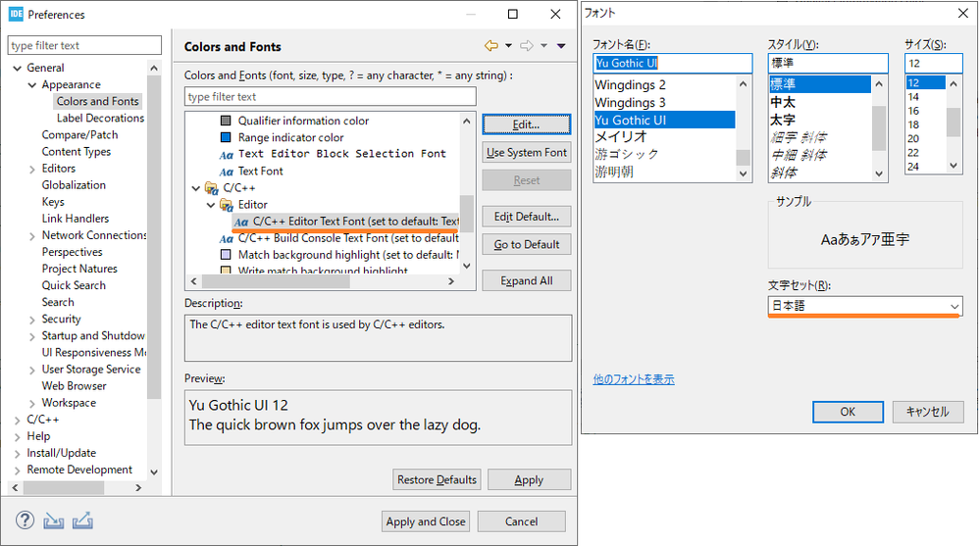This screenshot has height=546, width=980.
Task: Open Web Browser preference page
Action: (74, 385)
